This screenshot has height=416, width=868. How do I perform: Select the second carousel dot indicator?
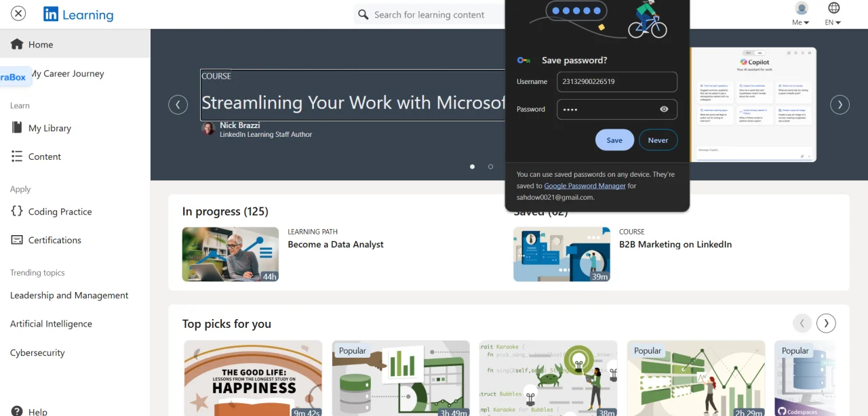[x=490, y=166]
